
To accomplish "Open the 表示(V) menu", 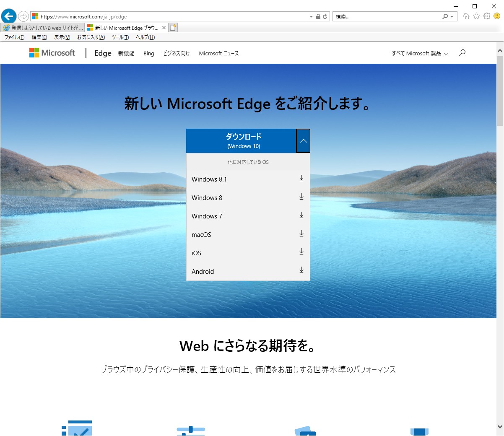I will click(x=62, y=37).
